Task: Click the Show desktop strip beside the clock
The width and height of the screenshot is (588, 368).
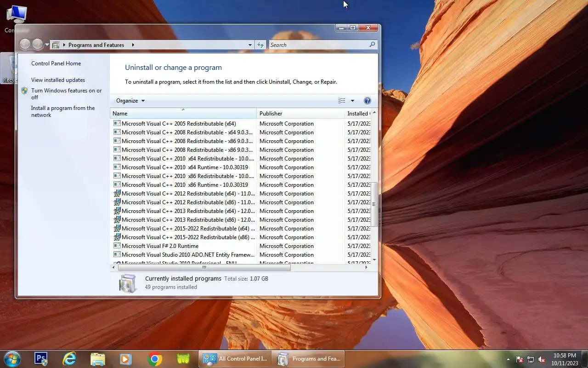Action: click(x=584, y=359)
